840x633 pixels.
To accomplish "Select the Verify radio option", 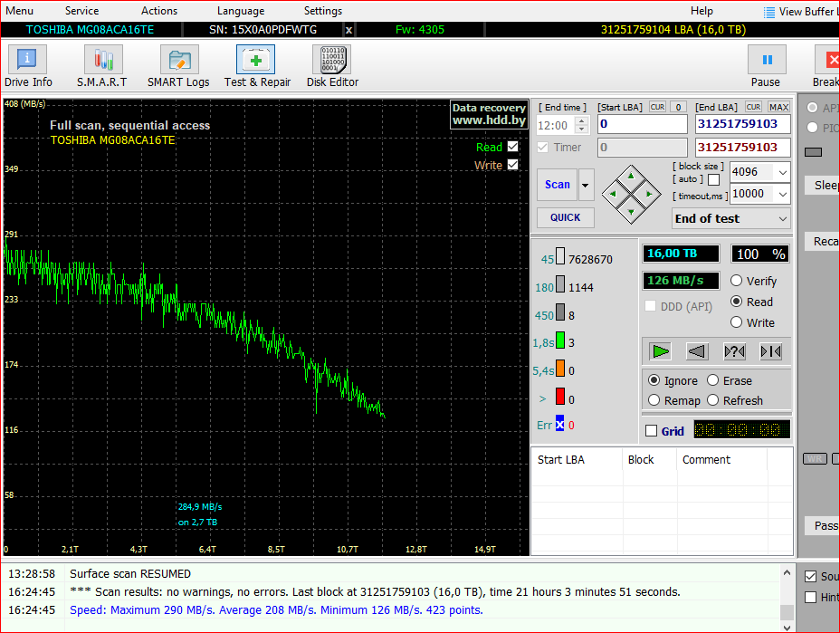I will 737,281.
